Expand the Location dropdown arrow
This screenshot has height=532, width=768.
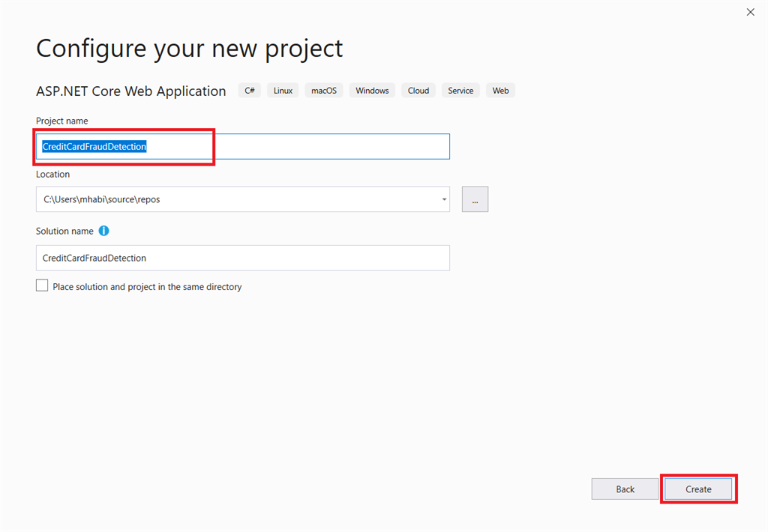point(444,199)
